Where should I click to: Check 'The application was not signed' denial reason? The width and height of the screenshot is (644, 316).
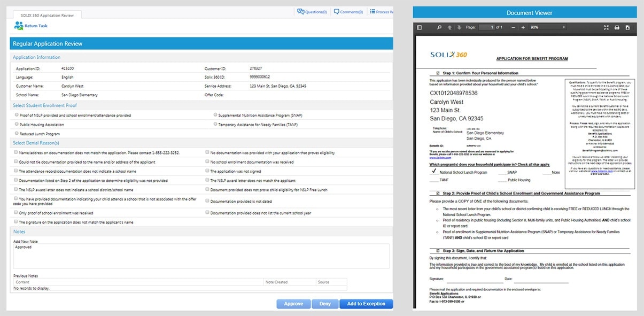(207, 171)
